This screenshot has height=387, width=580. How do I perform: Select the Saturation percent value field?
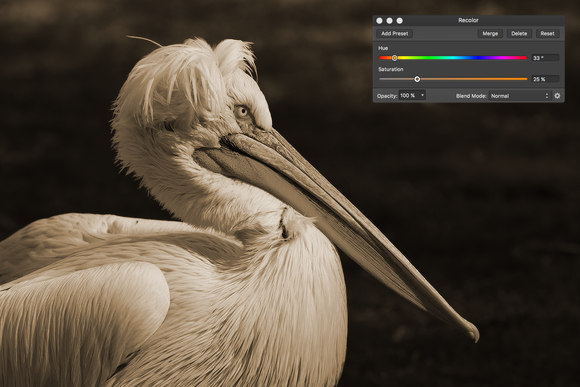545,79
